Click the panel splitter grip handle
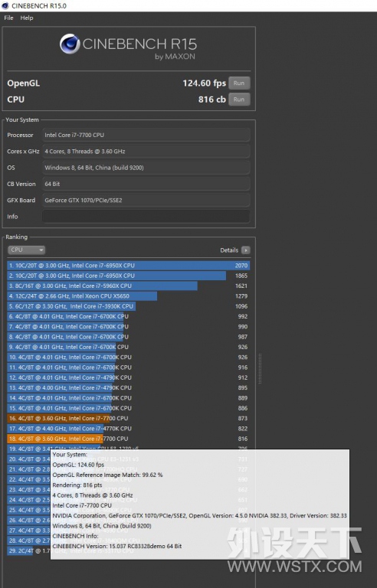The height and width of the screenshot is (588, 377). coord(260,368)
